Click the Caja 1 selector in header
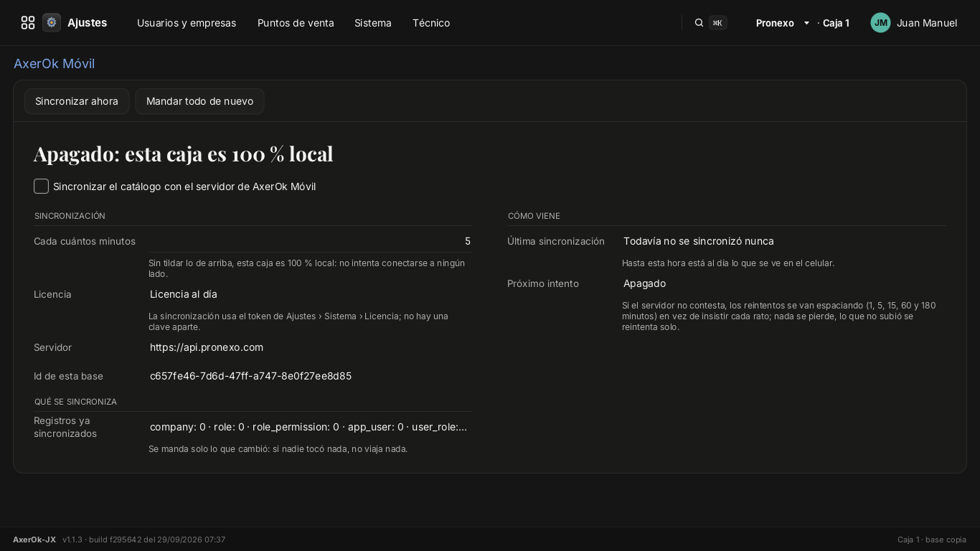 pos(836,23)
